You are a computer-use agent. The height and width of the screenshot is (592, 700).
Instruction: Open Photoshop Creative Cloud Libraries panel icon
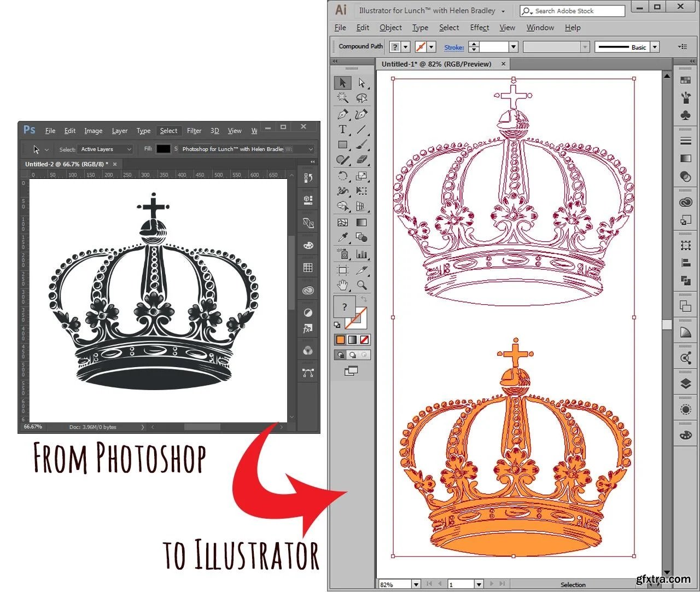coord(308,291)
